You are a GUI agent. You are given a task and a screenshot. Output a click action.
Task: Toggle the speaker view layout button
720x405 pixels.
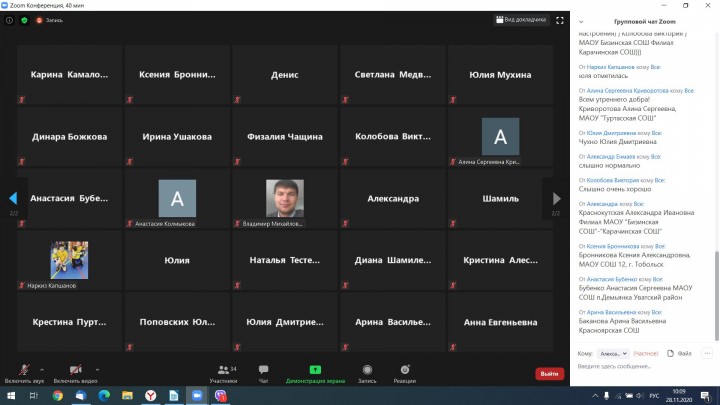pos(520,19)
